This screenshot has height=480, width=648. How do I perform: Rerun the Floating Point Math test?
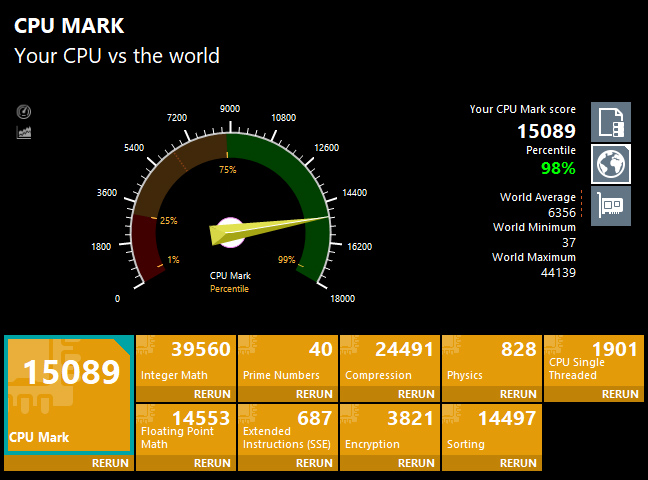[x=212, y=463]
